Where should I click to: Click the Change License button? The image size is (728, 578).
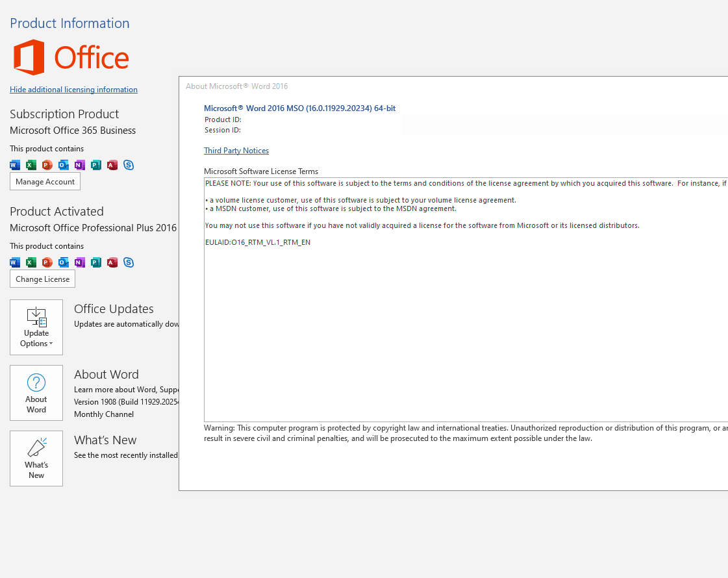coord(42,279)
